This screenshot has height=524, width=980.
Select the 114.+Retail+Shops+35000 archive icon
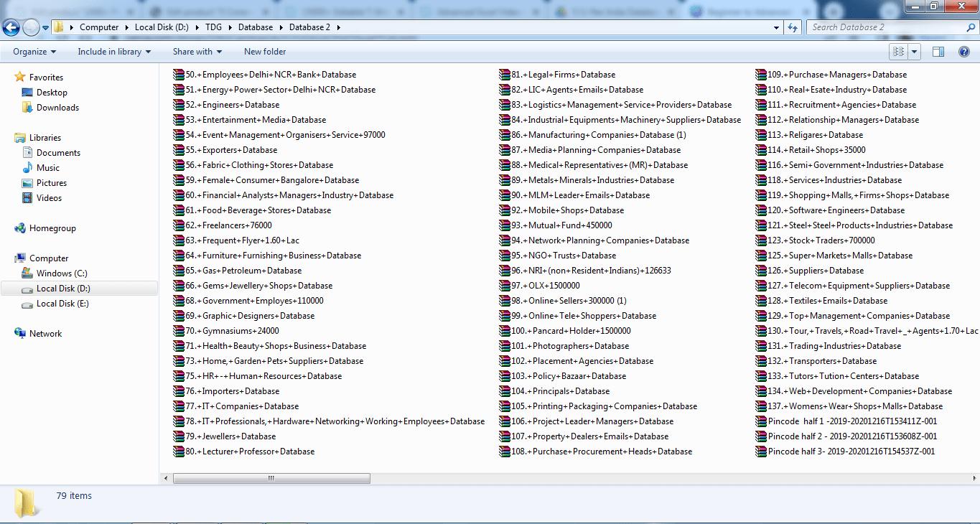click(x=762, y=150)
